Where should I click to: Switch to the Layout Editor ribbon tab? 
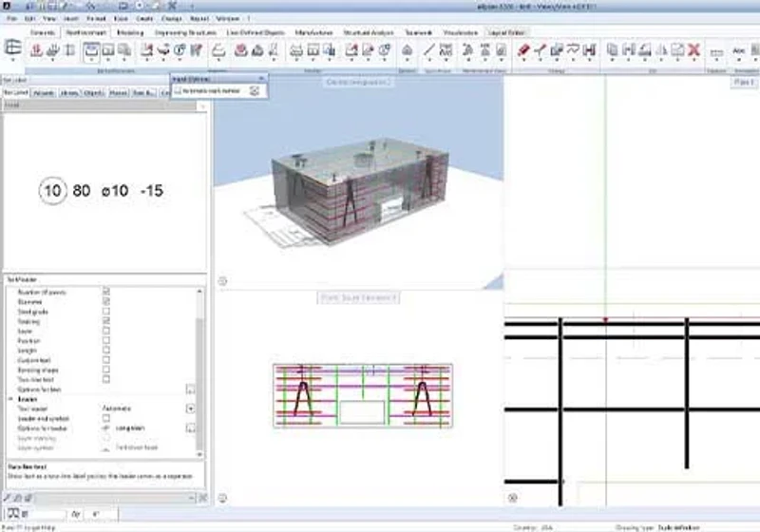point(506,32)
